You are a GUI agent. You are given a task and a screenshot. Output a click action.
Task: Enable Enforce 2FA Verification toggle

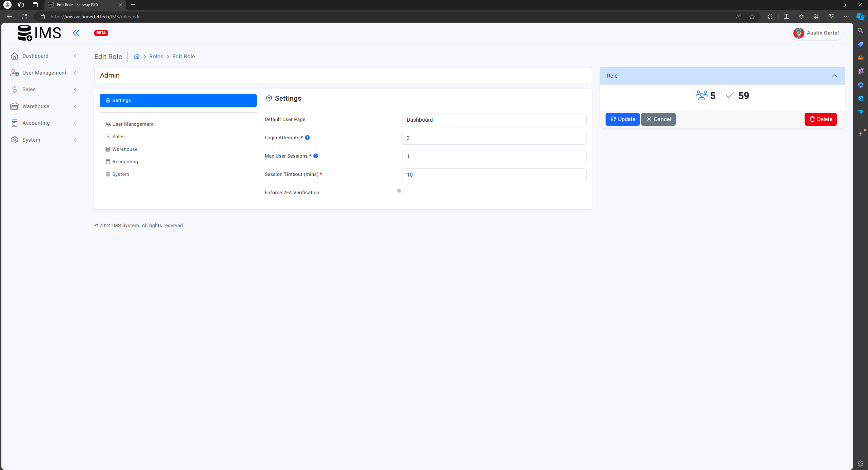click(401, 191)
